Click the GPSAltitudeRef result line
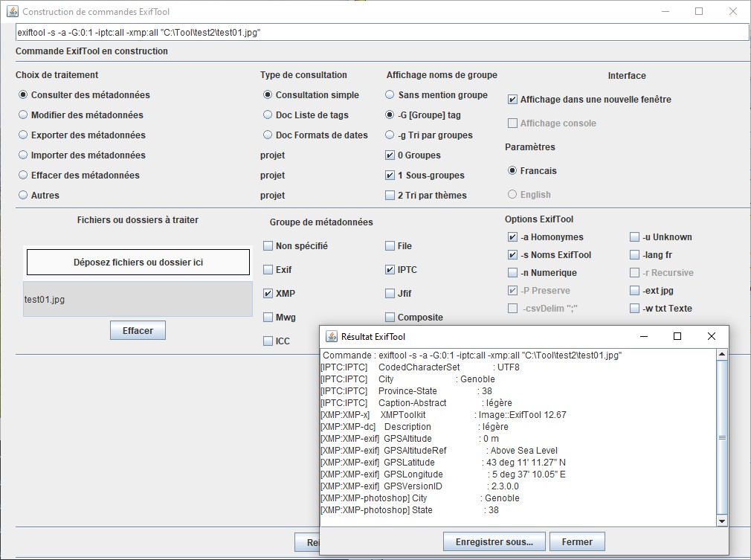This screenshot has height=560, width=751. [439, 451]
